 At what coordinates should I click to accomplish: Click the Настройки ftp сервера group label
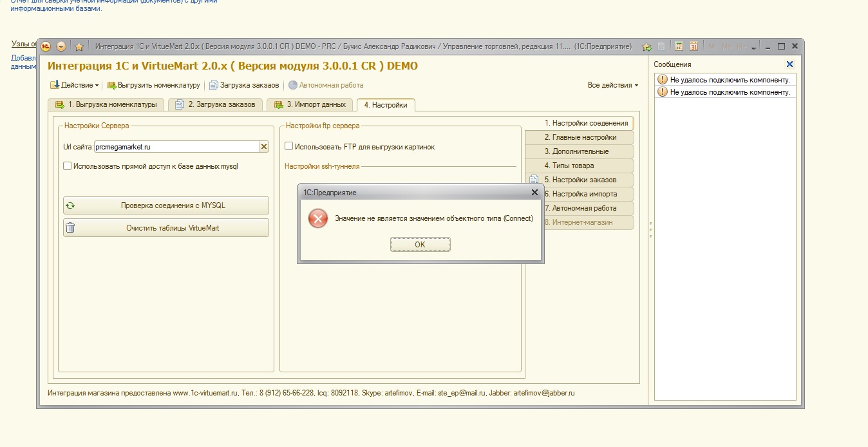[x=323, y=126]
